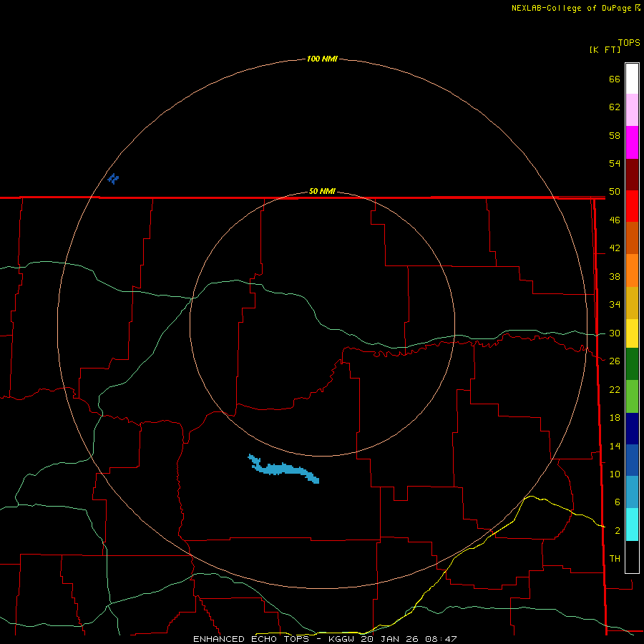This screenshot has height=644, width=644.
Task: Click the legend value "10"
Action: click(x=615, y=474)
